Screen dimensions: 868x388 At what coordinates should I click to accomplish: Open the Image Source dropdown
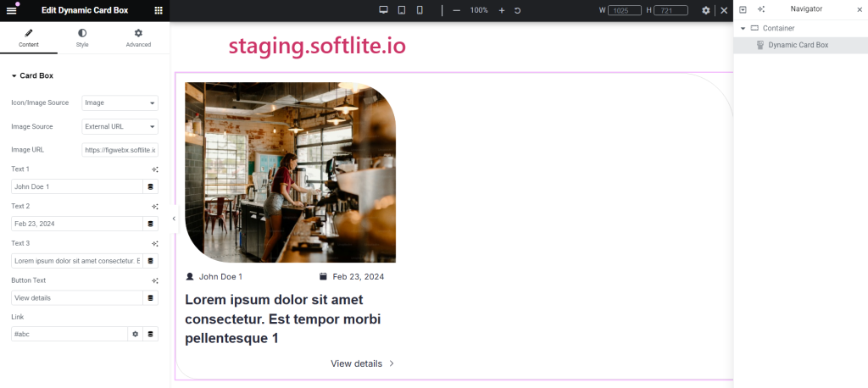(120, 127)
